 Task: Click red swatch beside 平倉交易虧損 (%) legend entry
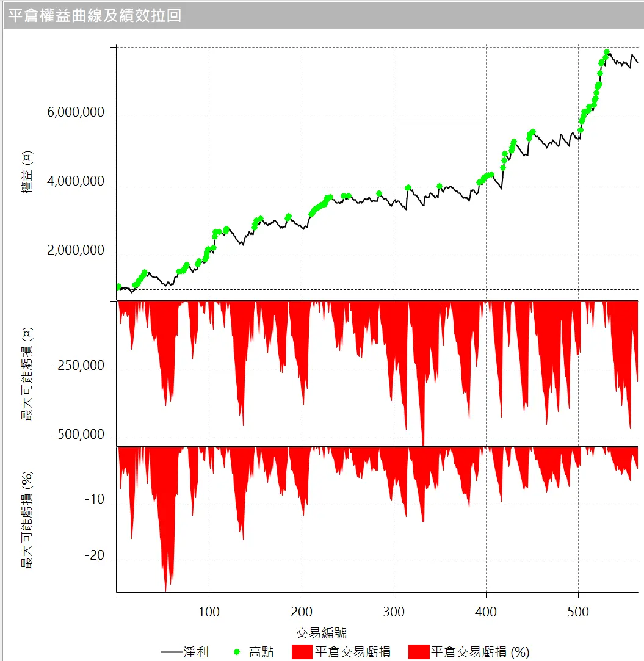click(418, 652)
